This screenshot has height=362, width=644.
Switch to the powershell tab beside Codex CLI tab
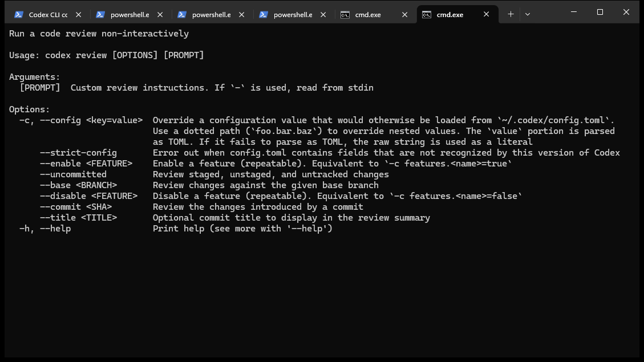coord(129,14)
